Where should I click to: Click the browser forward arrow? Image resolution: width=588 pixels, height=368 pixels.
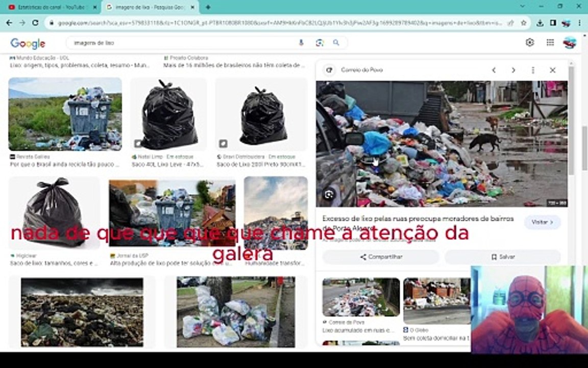tap(22, 23)
